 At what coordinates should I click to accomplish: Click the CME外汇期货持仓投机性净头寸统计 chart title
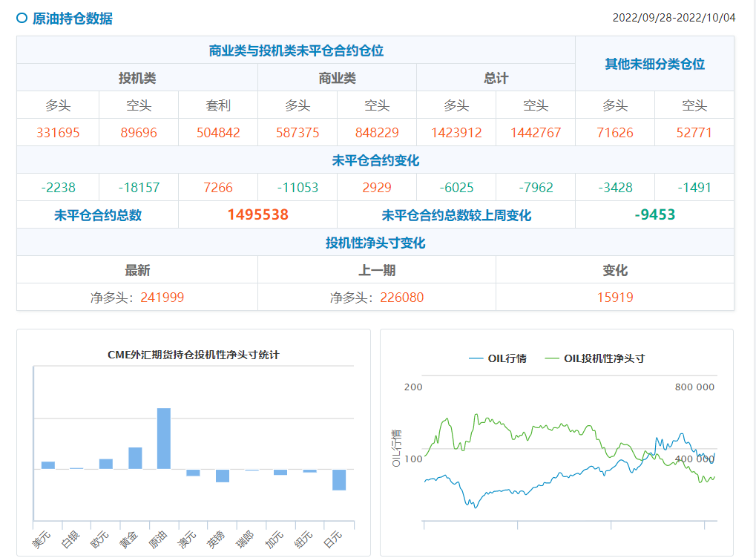click(x=194, y=355)
